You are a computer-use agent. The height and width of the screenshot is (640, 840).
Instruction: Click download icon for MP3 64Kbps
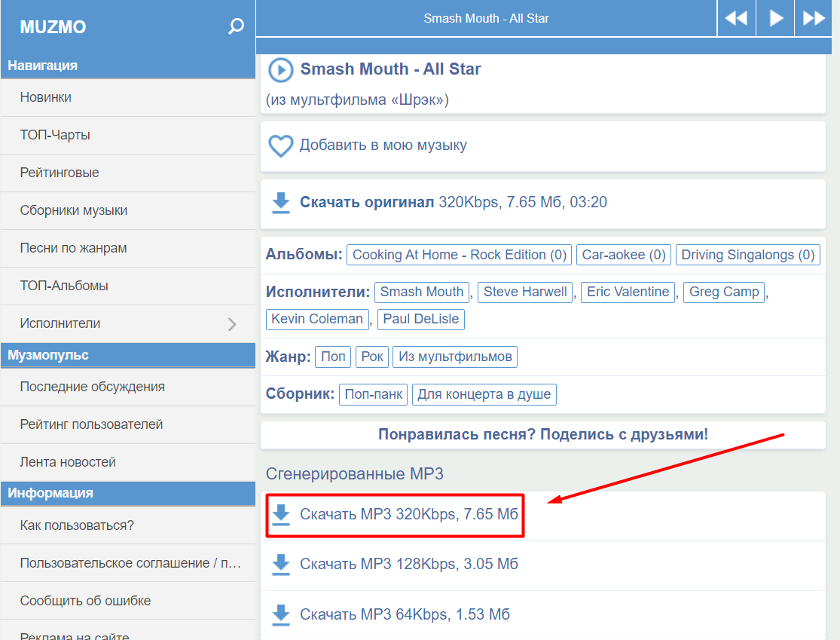point(280,614)
